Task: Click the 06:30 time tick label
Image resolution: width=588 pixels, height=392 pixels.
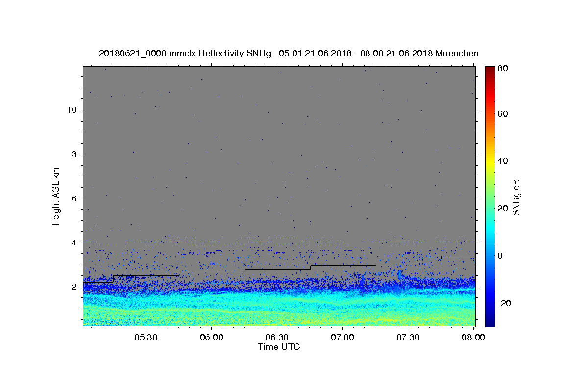Action: 277,337
